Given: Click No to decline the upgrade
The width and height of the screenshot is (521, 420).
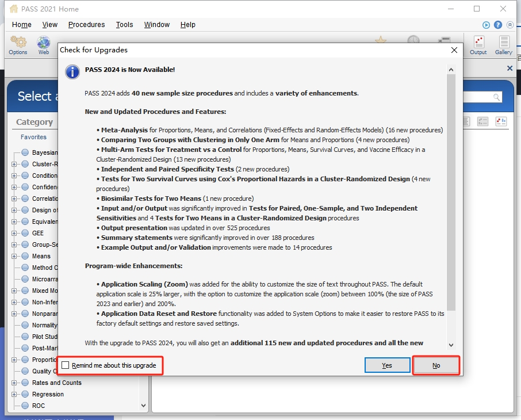Looking at the screenshot, I should [x=436, y=365].
